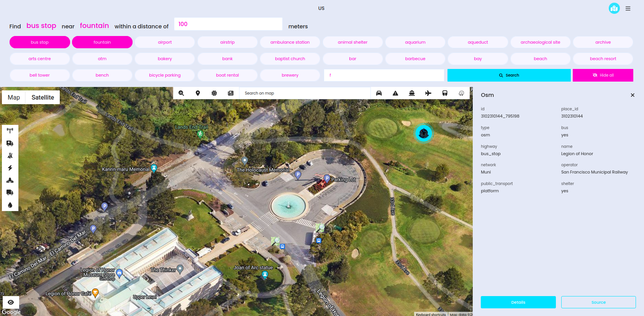
Task: Select the airport tag
Action: tap(165, 42)
